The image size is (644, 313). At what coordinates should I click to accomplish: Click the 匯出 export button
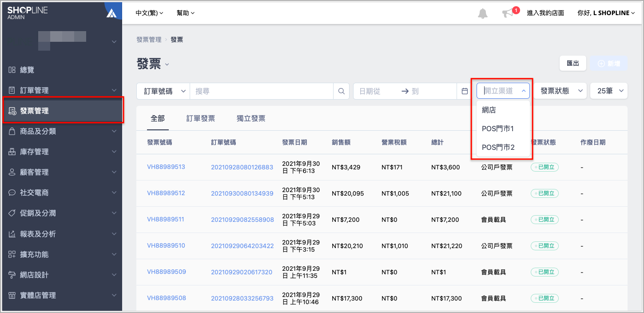tap(572, 64)
